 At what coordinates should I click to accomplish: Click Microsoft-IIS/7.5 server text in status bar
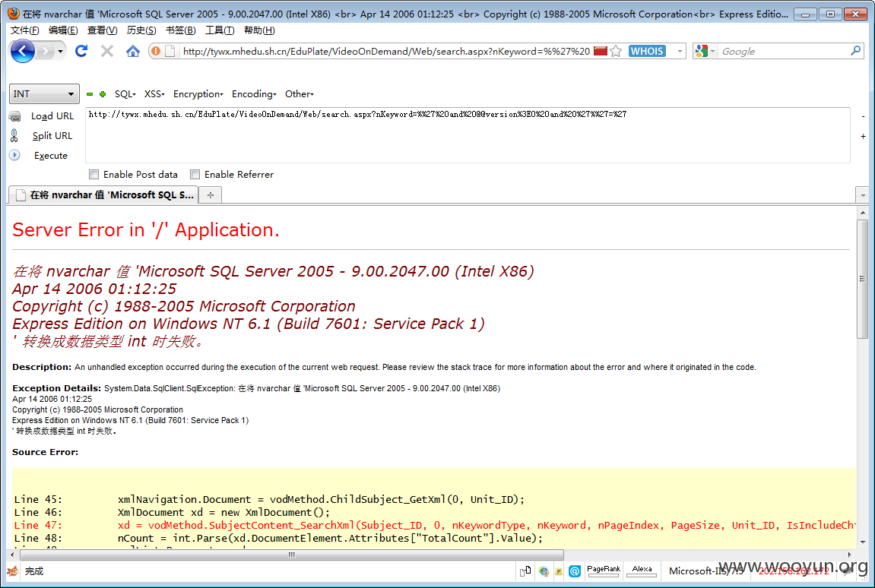pyautogui.click(x=706, y=571)
